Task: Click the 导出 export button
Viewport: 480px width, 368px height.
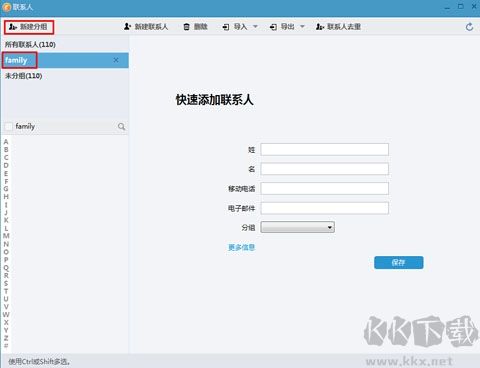Action: tap(282, 27)
